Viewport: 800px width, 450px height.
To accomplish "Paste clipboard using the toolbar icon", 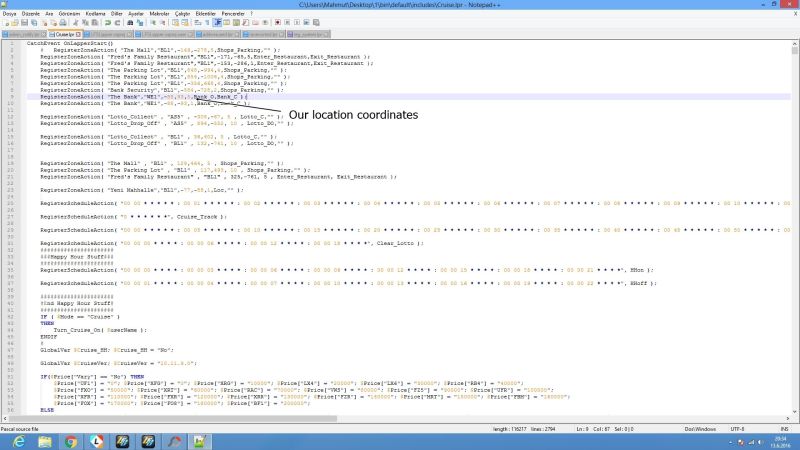I will [94, 22].
